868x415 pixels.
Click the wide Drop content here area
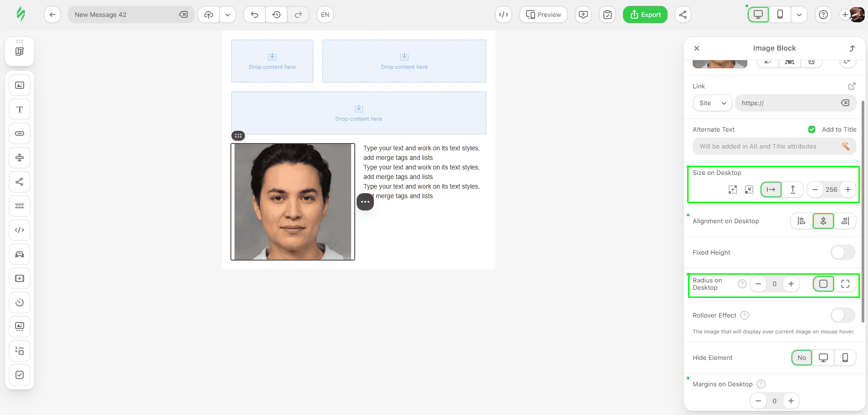[359, 113]
